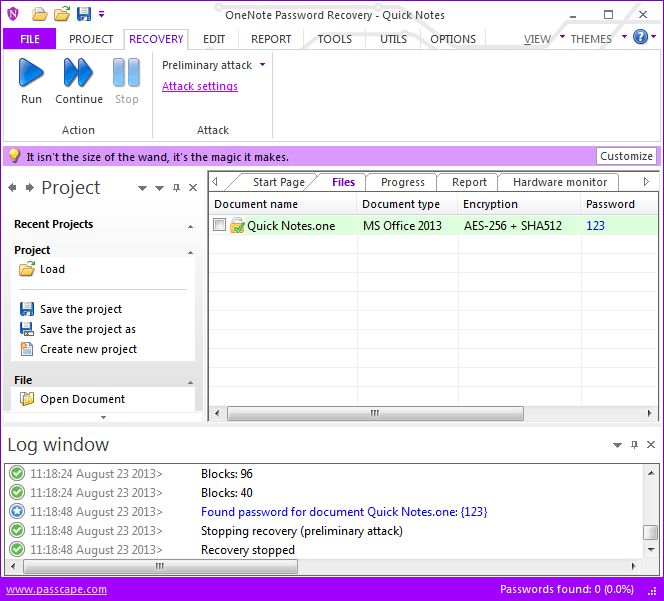Click Save the project as
This screenshot has height=601, width=664.
click(88, 329)
